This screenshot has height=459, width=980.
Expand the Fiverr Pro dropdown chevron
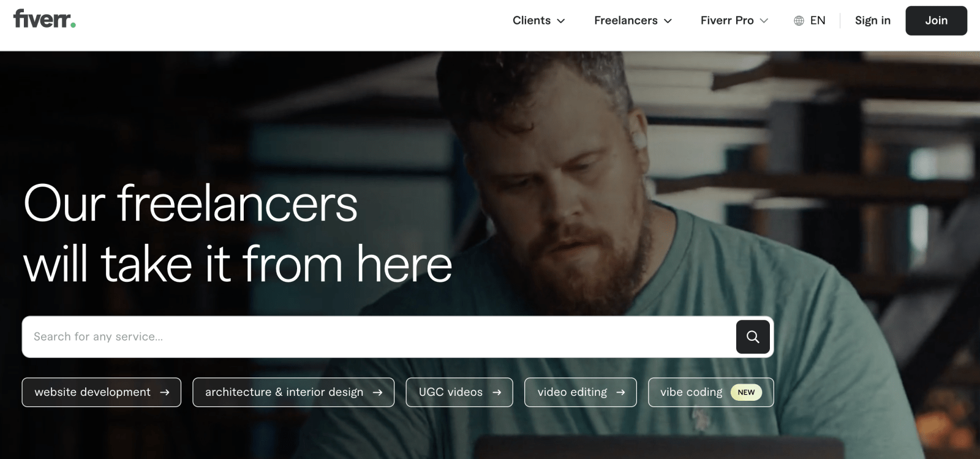[764, 21]
